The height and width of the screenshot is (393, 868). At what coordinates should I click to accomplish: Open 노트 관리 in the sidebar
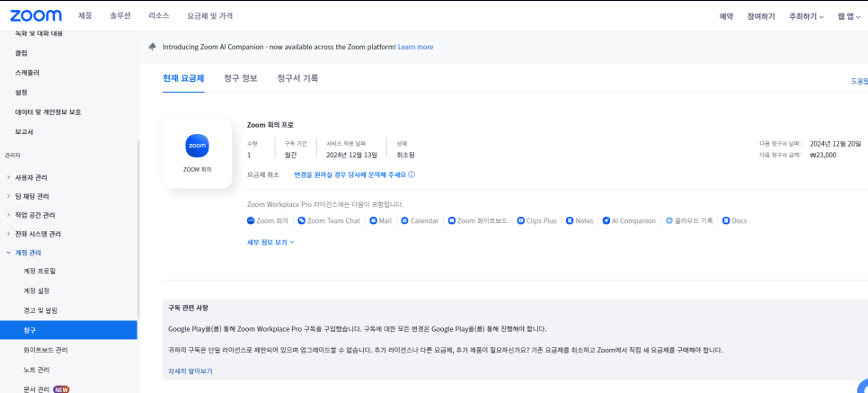(37, 370)
